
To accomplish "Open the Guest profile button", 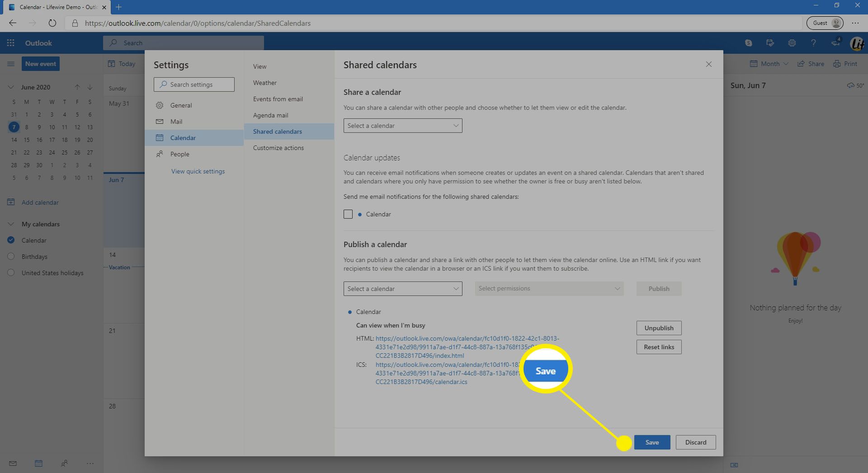I will tap(825, 23).
